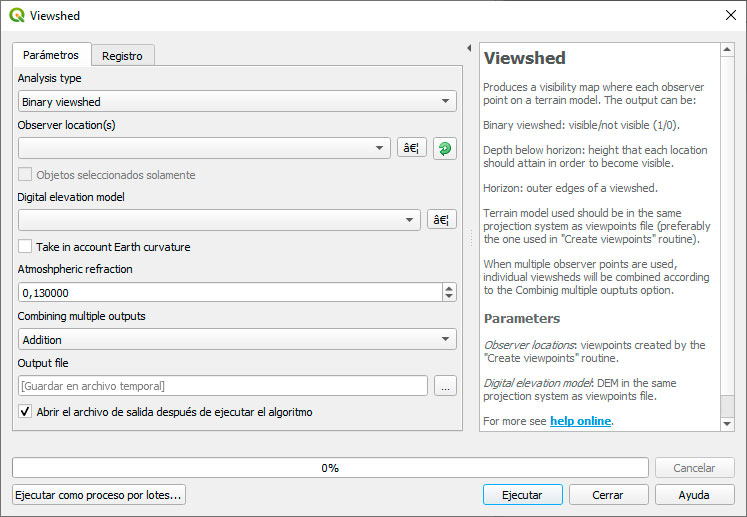This screenshot has height=517, width=747.
Task: Click the help panel scroll down arrow
Action: [x=727, y=424]
